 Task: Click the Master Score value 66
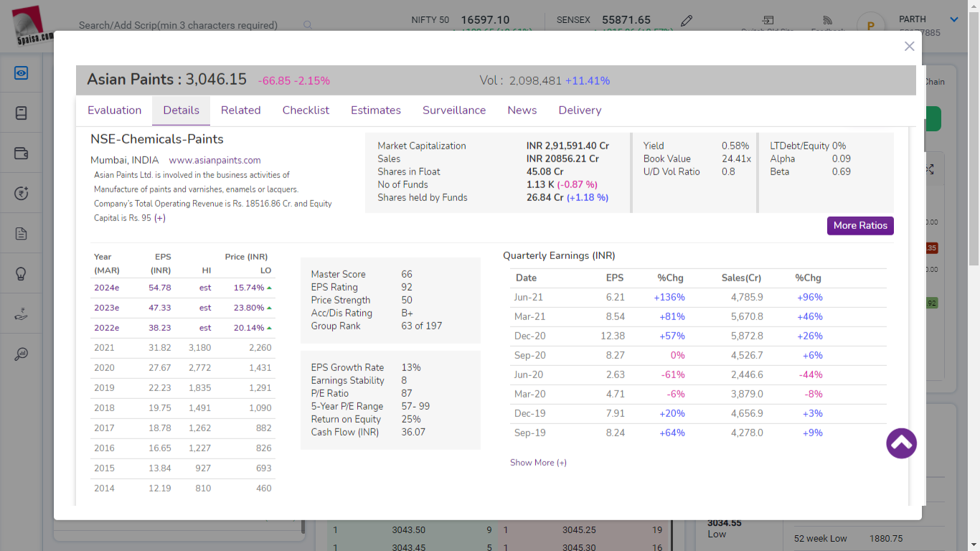pyautogui.click(x=407, y=274)
